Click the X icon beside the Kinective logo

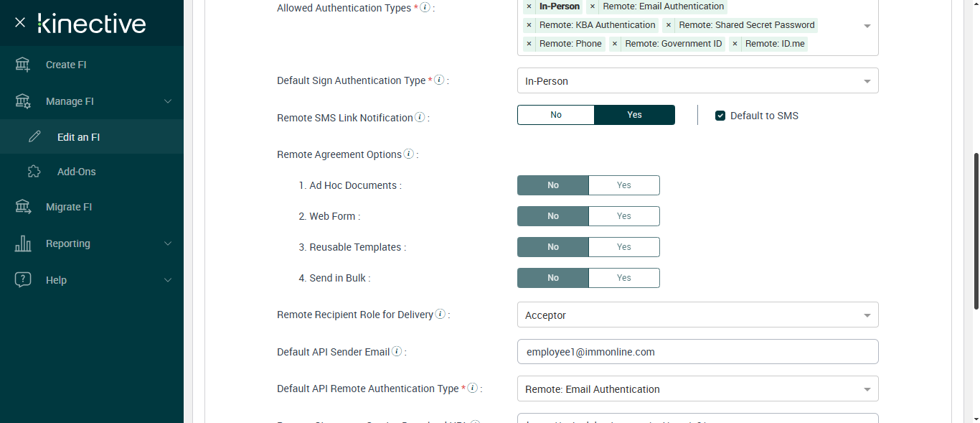[20, 23]
